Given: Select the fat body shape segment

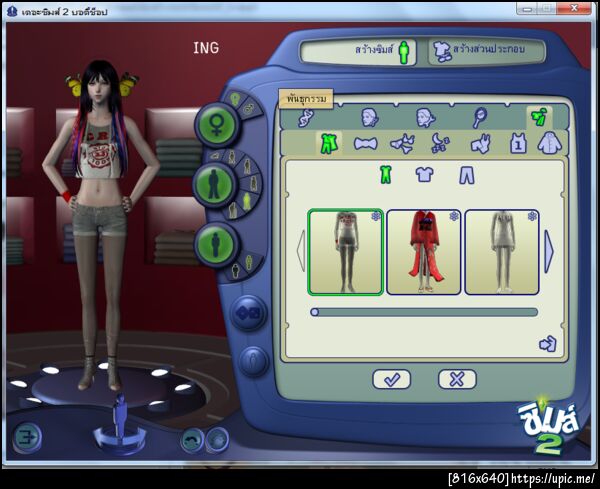Looking at the screenshot, I should tap(236, 270).
